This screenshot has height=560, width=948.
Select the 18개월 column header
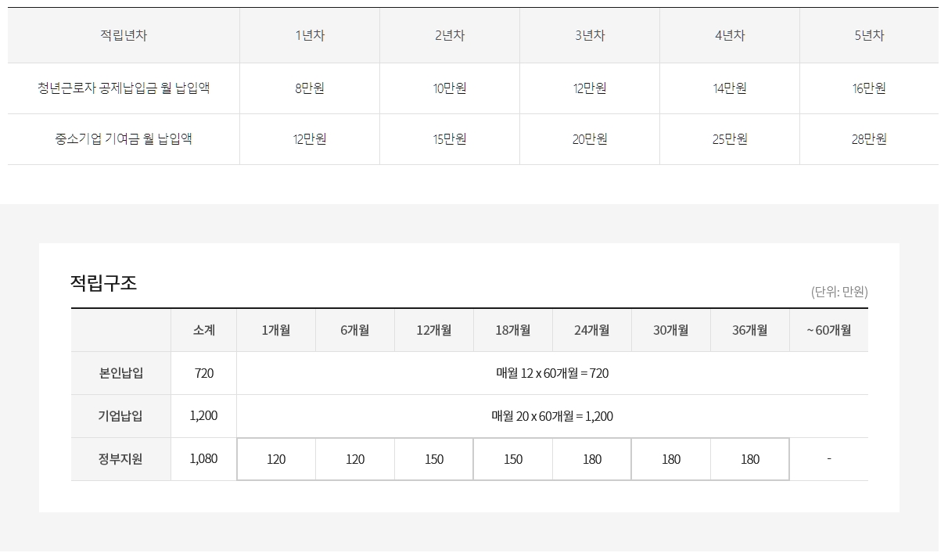pyautogui.click(x=513, y=330)
